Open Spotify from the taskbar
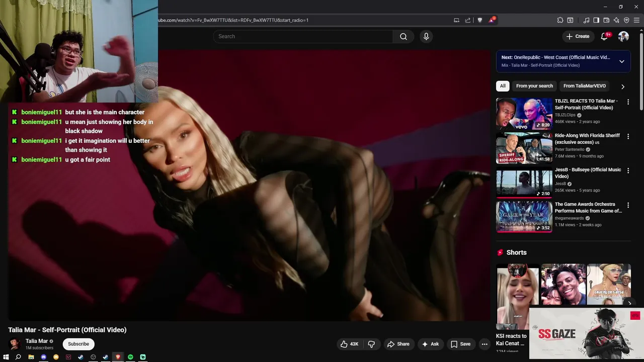The width and height of the screenshot is (644, 362). (130, 357)
